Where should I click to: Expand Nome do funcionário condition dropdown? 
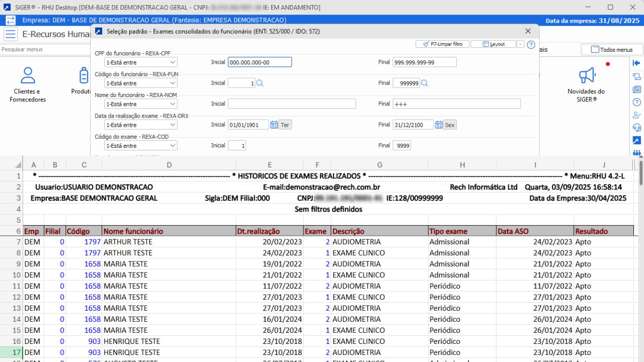(x=173, y=104)
